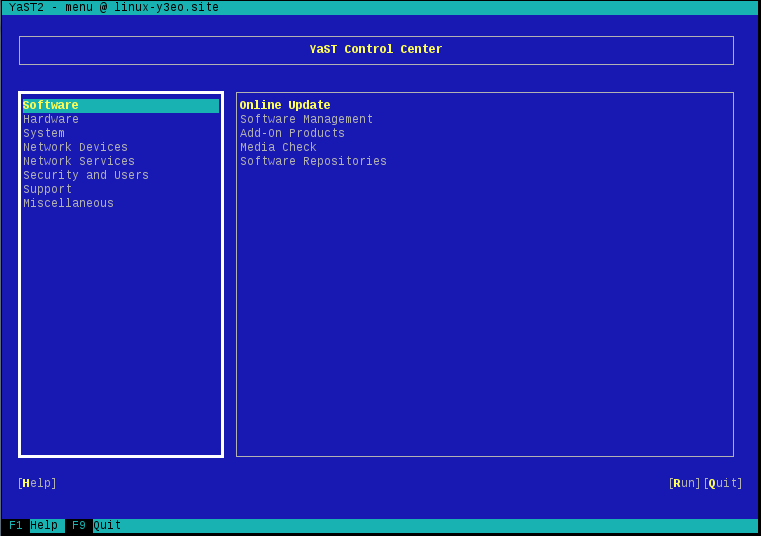Click the YaST Control Center heading
The height and width of the screenshot is (536, 761).
[376, 50]
